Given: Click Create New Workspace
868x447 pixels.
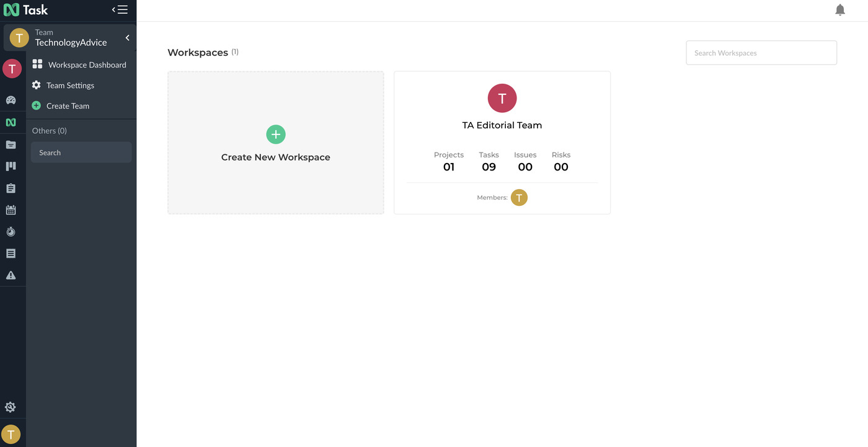Looking at the screenshot, I should 275,142.
